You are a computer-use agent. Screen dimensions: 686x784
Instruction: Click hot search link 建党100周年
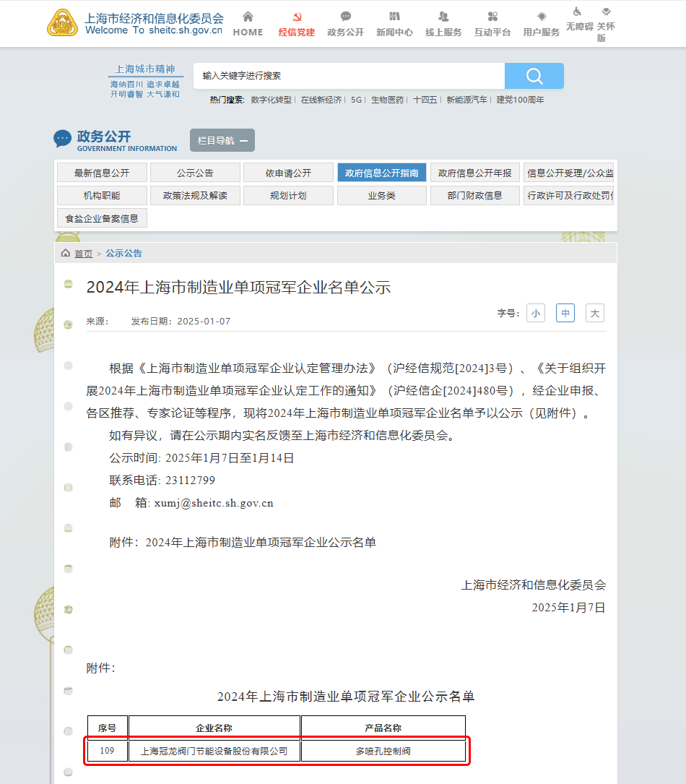coord(520,100)
